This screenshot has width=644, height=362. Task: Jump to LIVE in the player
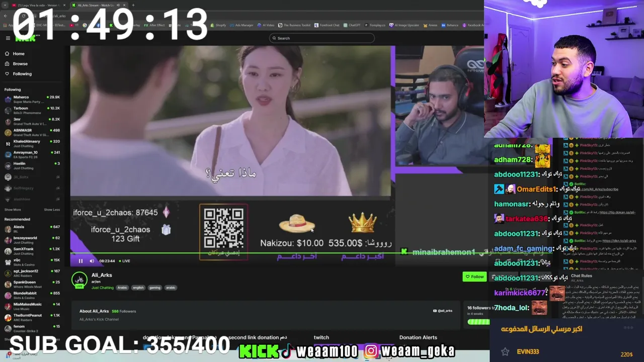[125, 261]
